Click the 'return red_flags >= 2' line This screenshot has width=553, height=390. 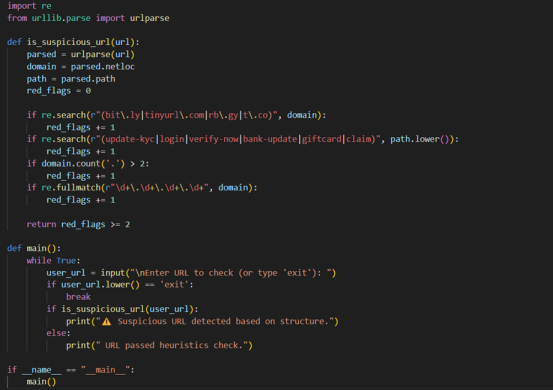tap(78, 225)
